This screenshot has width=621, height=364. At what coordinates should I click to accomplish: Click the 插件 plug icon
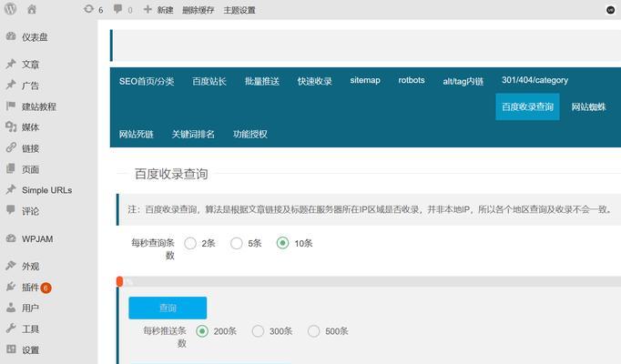coord(11,286)
